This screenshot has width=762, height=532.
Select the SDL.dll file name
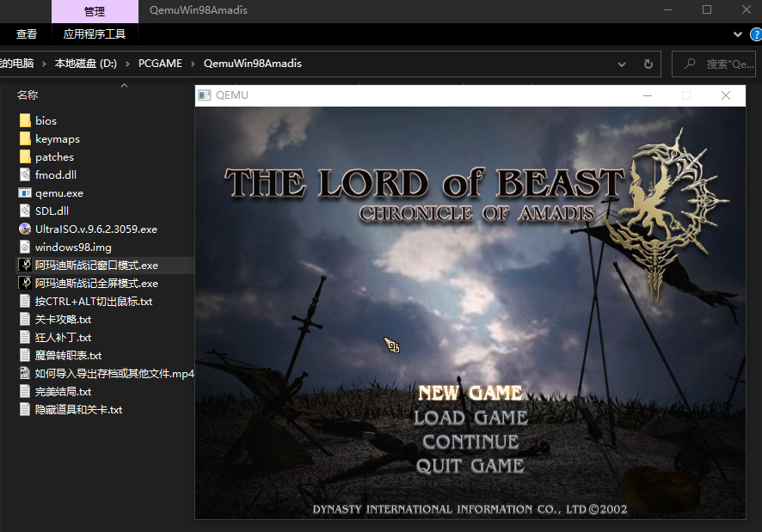[x=52, y=211]
